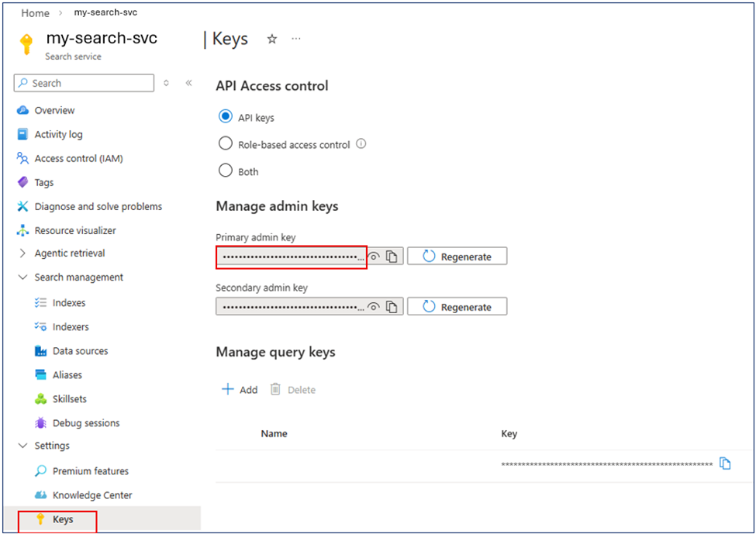Open the more options ellipsis menu
This screenshot has width=756, height=534.
(296, 39)
